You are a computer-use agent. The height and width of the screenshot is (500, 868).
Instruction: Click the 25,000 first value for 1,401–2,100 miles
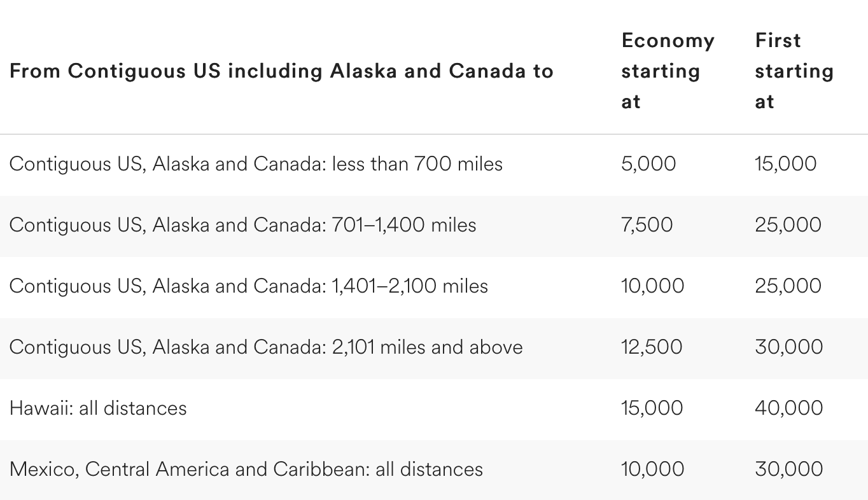coord(788,286)
